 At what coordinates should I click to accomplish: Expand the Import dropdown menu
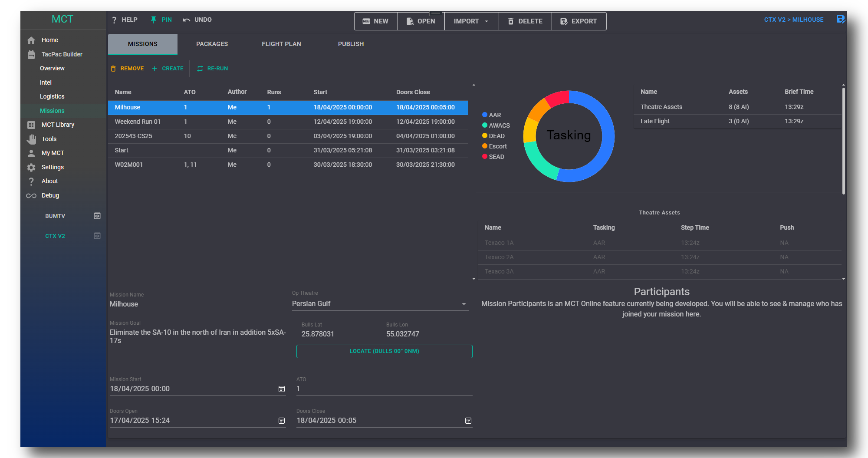click(471, 21)
